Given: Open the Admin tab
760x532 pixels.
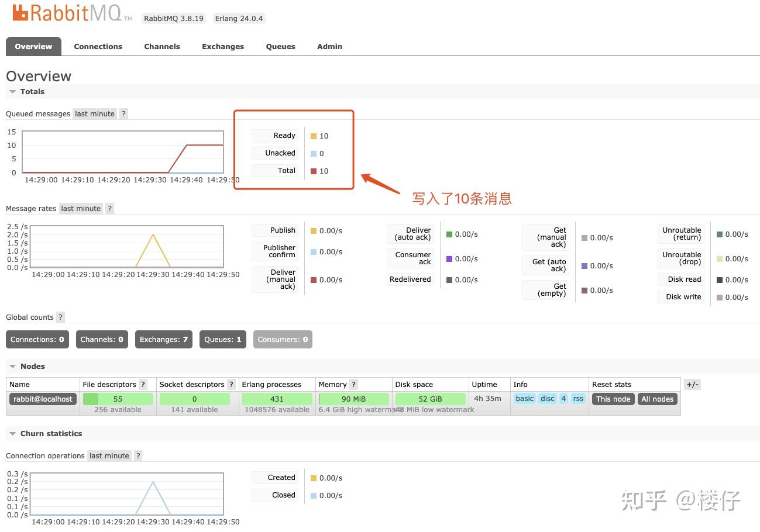Looking at the screenshot, I should point(329,46).
